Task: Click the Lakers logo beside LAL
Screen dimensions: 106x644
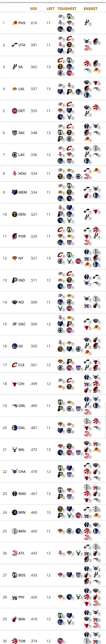Action: coord(14,89)
